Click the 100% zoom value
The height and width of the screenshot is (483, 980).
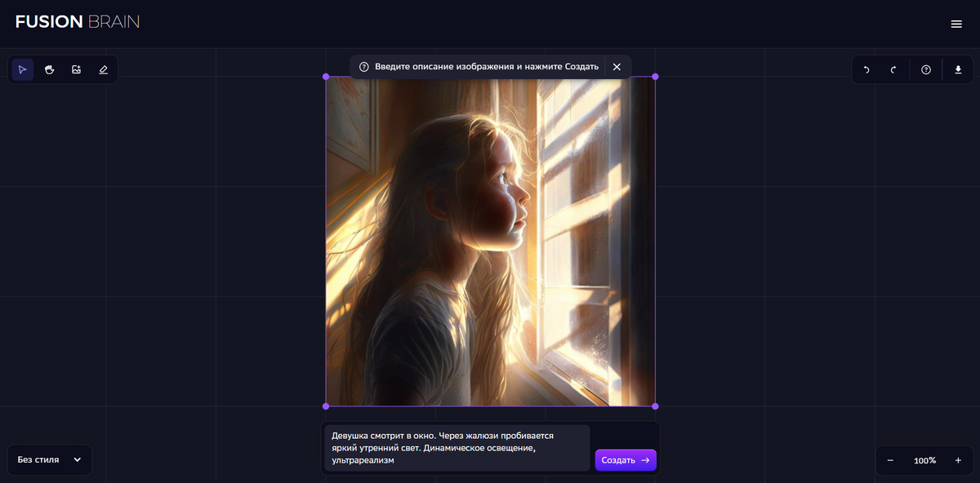pos(924,461)
